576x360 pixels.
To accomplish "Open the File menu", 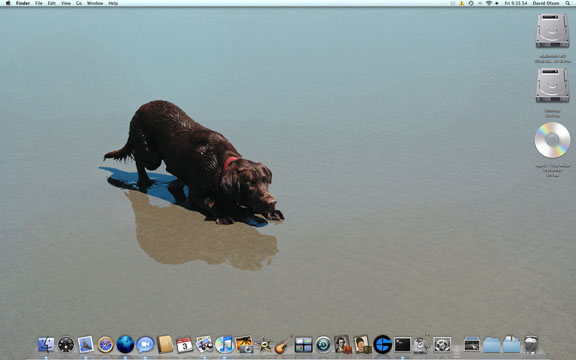I will 39,3.
